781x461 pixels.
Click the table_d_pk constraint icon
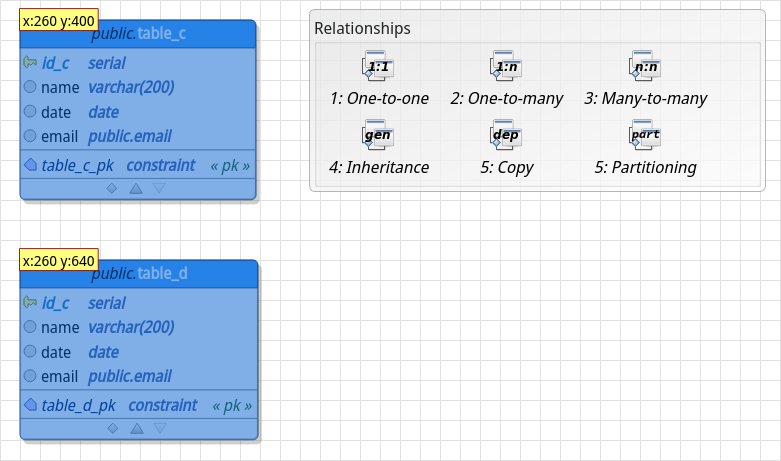(x=30, y=406)
